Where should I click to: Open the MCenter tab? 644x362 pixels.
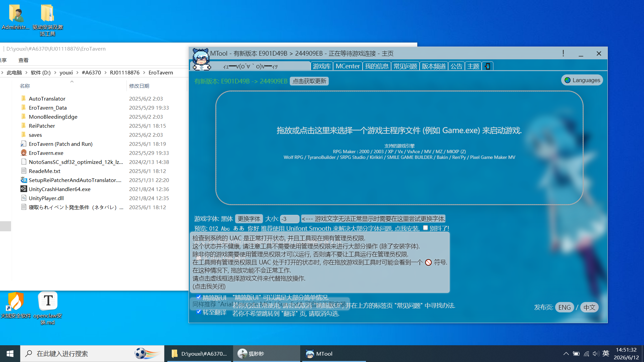(x=347, y=66)
